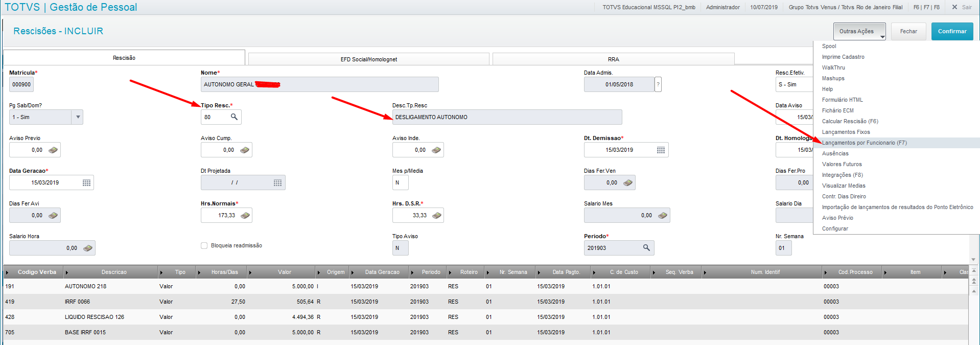The image size is (980, 345).
Task: Focus the Nr. Semana input field
Action: tap(783, 248)
